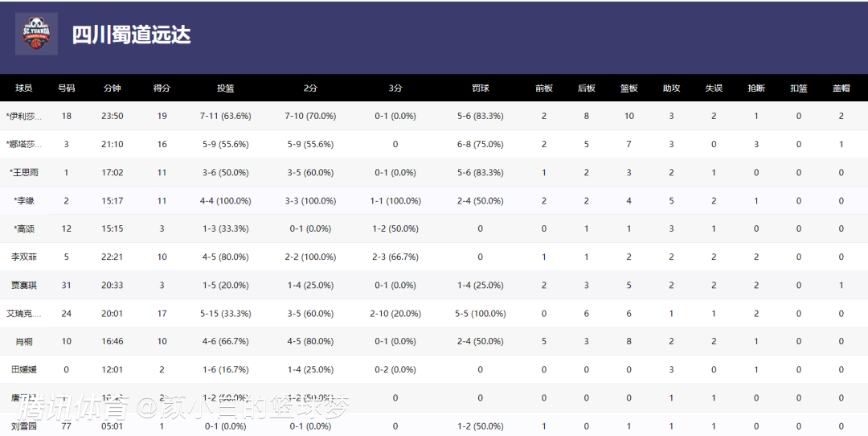Click the 3分 column header

tap(395, 88)
